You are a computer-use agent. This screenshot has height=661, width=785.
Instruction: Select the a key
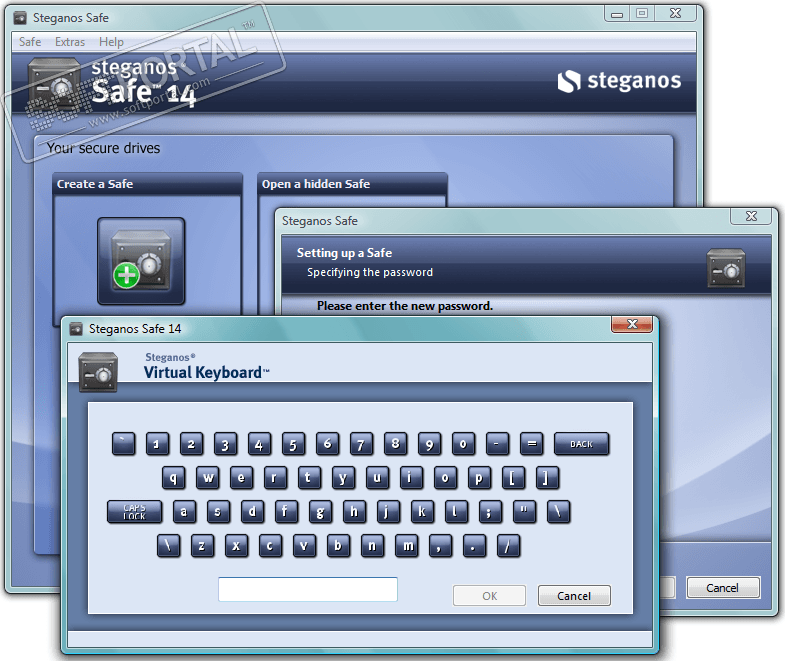[184, 512]
